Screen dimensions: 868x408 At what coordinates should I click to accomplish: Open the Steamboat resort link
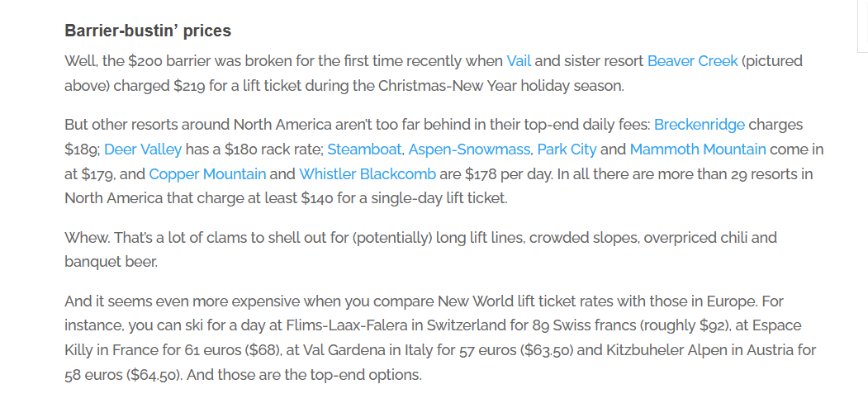pyautogui.click(x=364, y=149)
